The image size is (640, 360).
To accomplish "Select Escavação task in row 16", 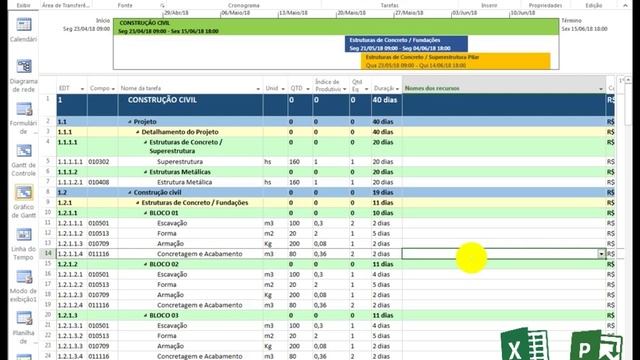I will (172, 275).
